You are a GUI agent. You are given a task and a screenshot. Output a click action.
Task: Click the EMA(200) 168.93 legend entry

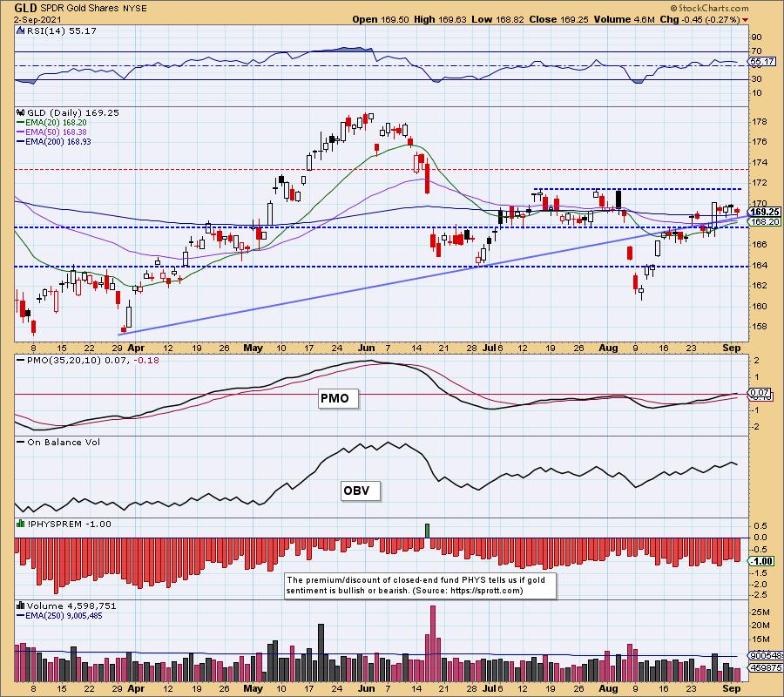click(54, 141)
